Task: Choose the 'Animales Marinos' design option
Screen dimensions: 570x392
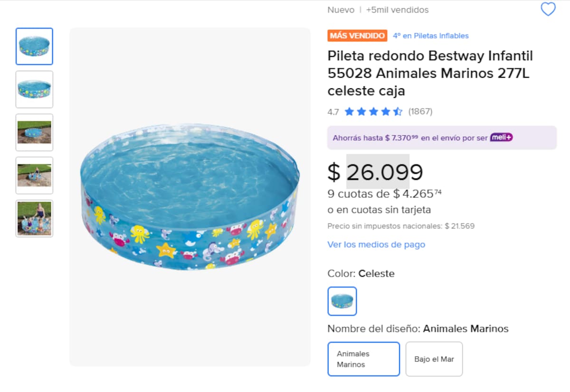Action: [x=363, y=359]
